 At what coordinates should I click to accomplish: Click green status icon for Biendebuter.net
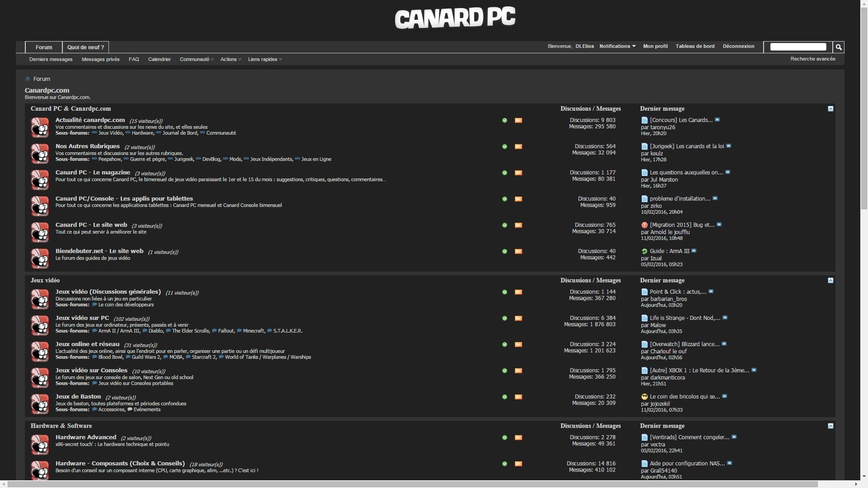(x=505, y=252)
